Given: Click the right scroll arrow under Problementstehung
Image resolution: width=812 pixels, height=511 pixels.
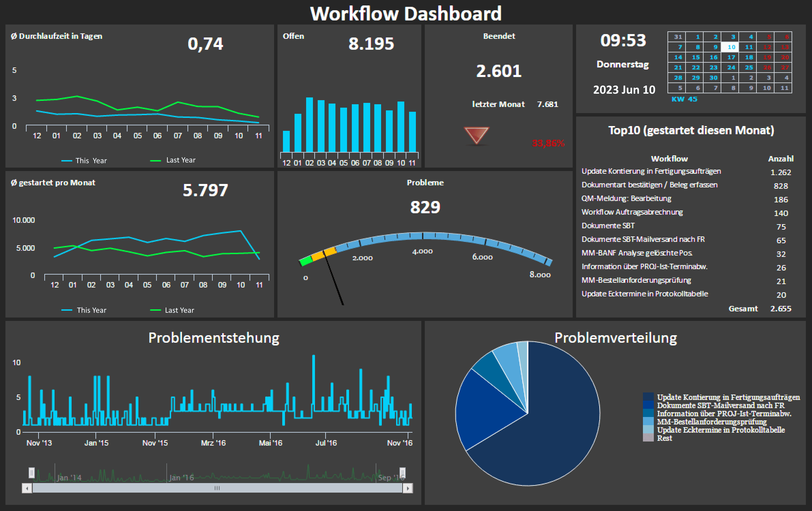Looking at the screenshot, I should point(407,488).
